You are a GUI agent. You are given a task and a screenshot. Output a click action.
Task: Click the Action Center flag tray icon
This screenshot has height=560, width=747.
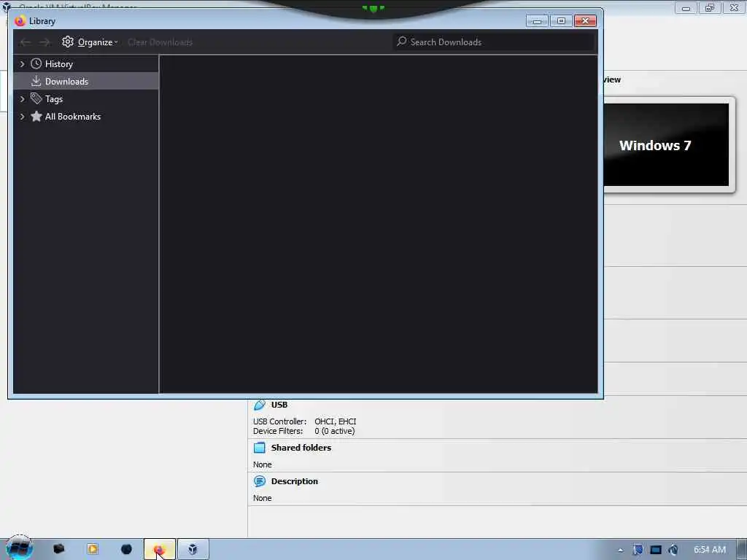(x=638, y=550)
